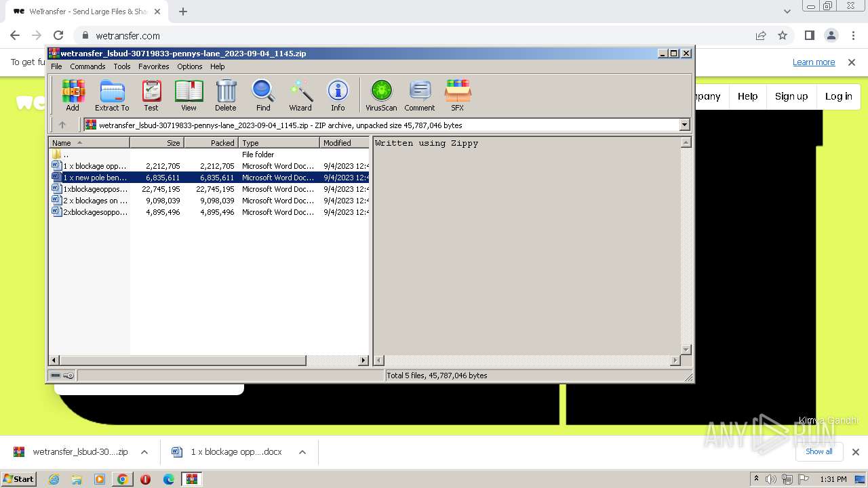Reload the wetransfer.com page
The image size is (868, 488).
click(58, 36)
